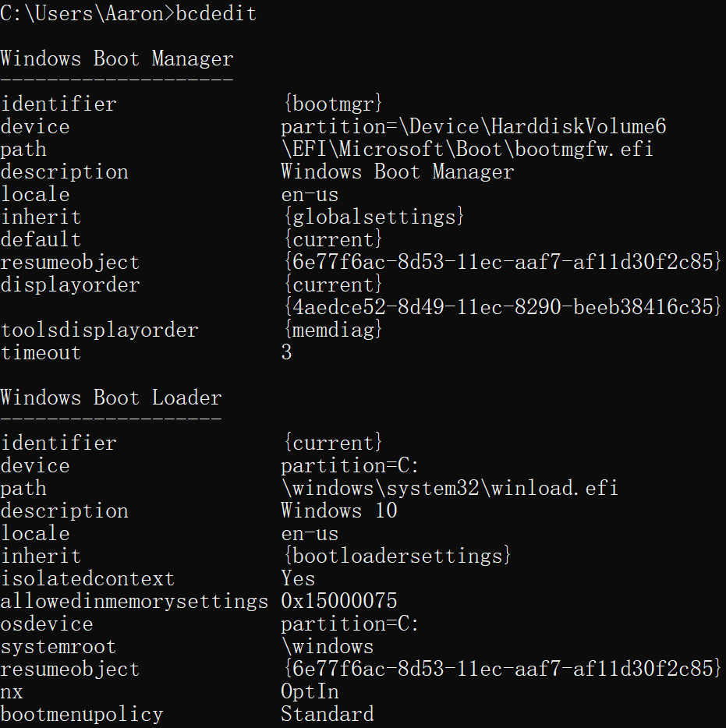Click the HarddiskVolume6 device partition value
This screenshot has width=726, height=728.
click(x=473, y=126)
